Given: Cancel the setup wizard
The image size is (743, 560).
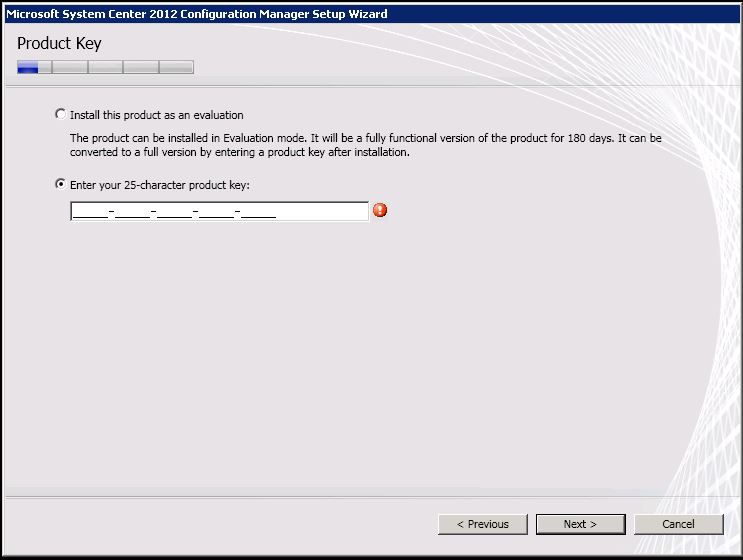Looking at the screenshot, I should coord(679,524).
